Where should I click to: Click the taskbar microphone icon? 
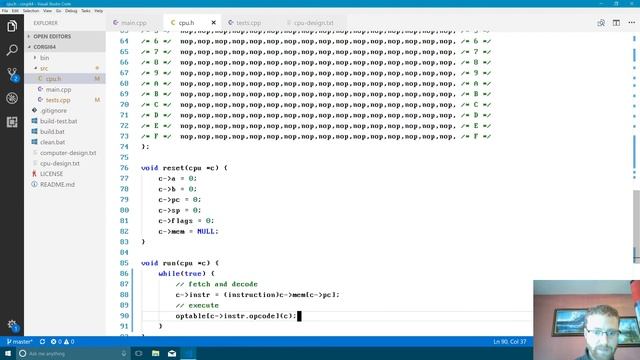pos(124,353)
